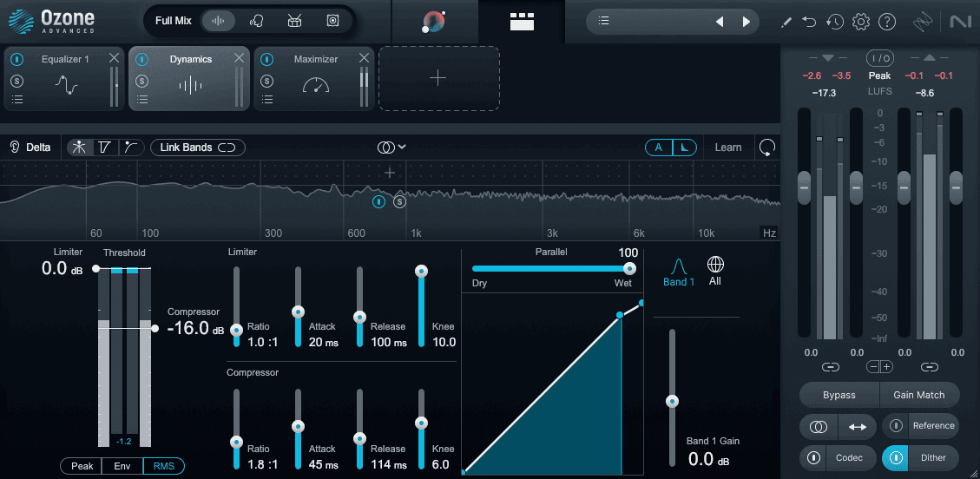Toggle the I/O meter button

880,58
